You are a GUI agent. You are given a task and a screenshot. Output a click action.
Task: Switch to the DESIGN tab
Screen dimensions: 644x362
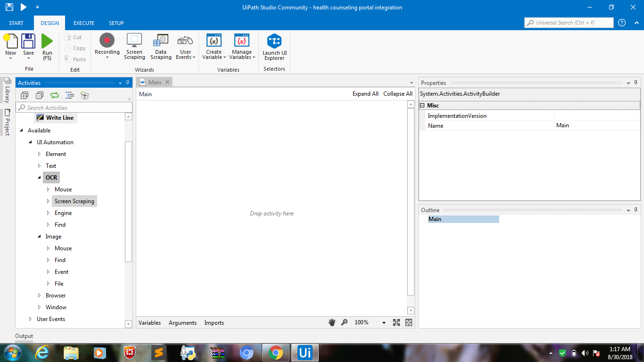pyautogui.click(x=50, y=23)
